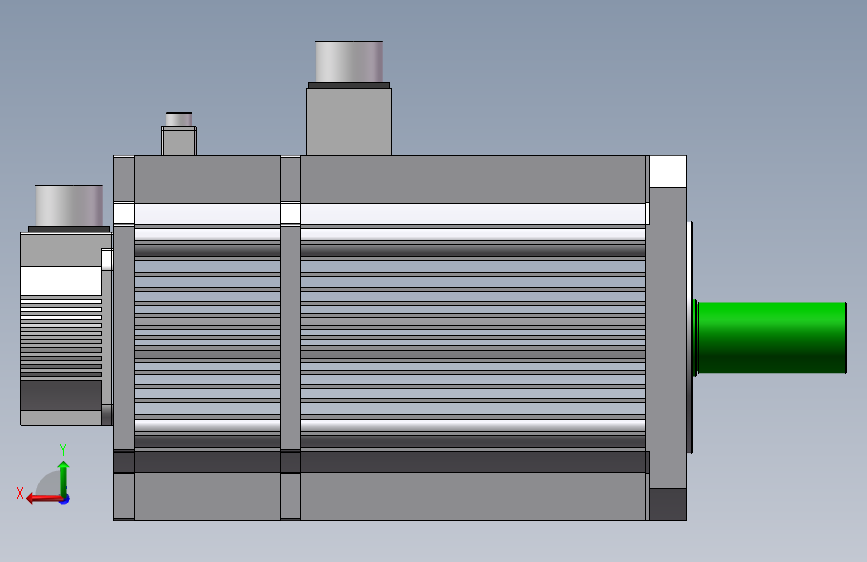867x562 pixels.
Task: Select the green output shaft
Action: coord(770,337)
